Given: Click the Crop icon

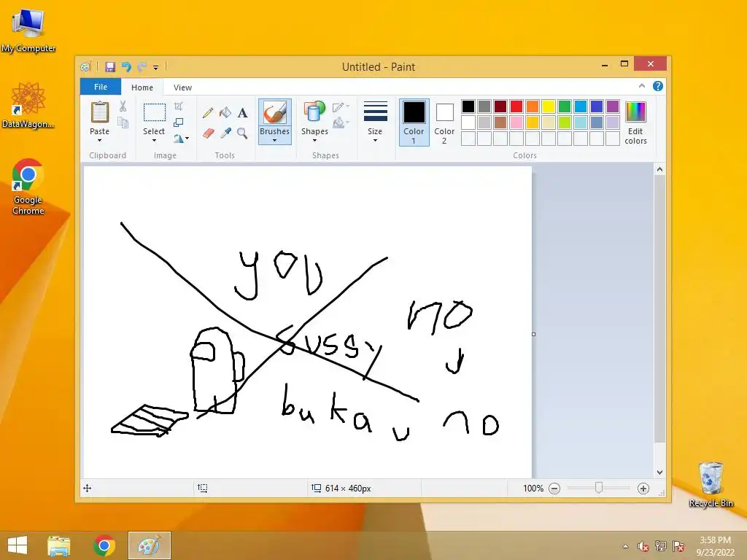Looking at the screenshot, I should (x=178, y=106).
